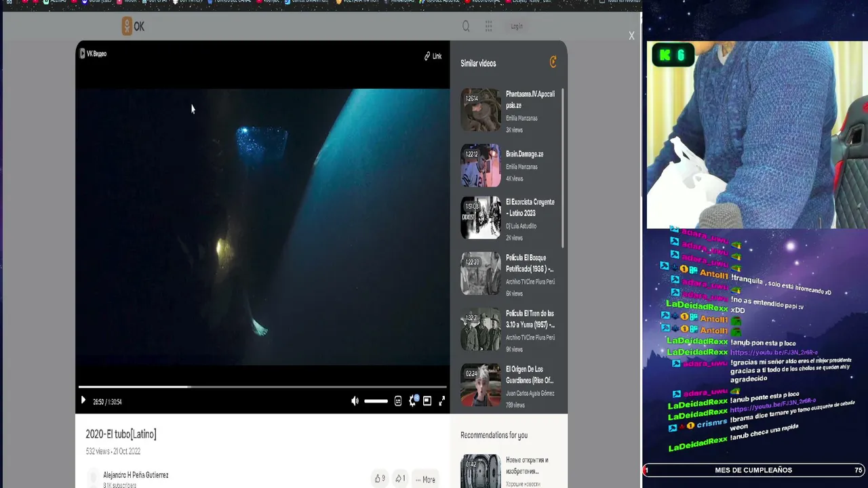Image resolution: width=868 pixels, height=488 pixels.
Task: Click the Новые открытия и изобретения title
Action: (x=527, y=465)
